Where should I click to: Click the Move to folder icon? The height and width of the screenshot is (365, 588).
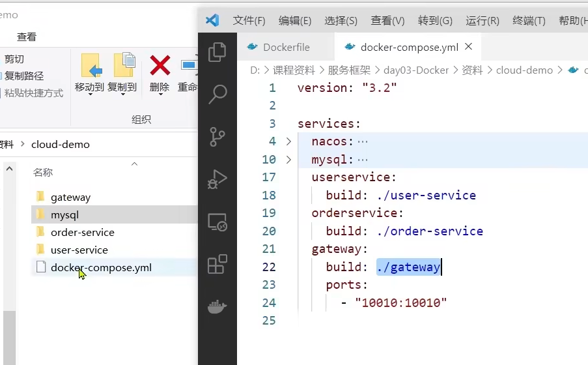[90, 66]
